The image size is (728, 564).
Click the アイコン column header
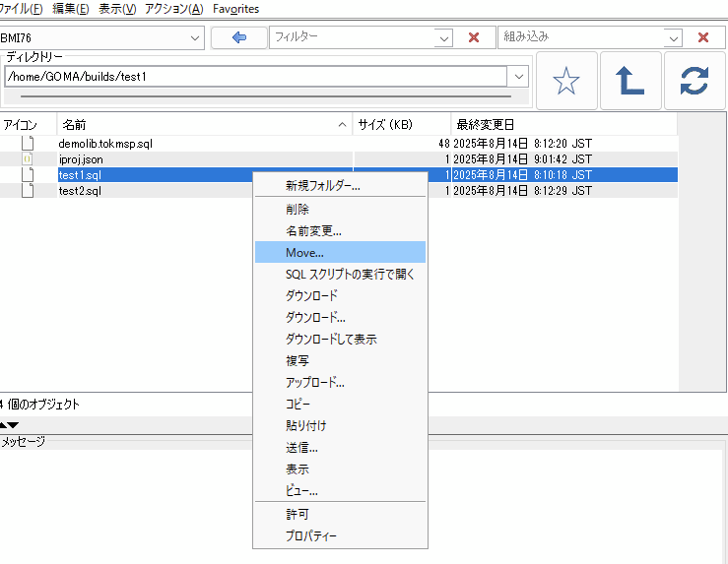click(x=29, y=125)
